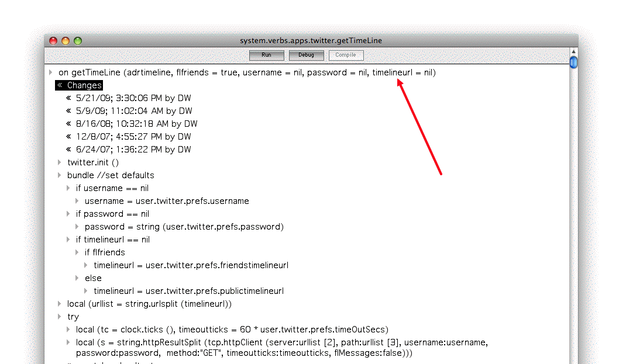
Task: Expand the twitter.init () line triangle
Action: (x=60, y=162)
